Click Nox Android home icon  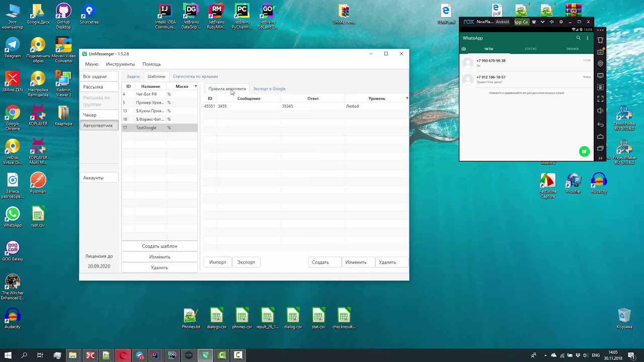coord(600,137)
